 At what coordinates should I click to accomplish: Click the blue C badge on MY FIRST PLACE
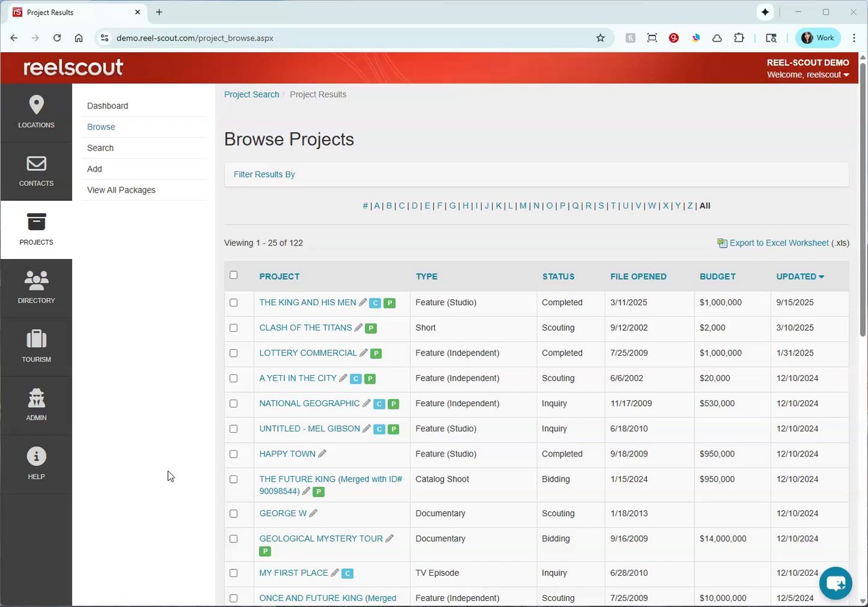pos(347,574)
